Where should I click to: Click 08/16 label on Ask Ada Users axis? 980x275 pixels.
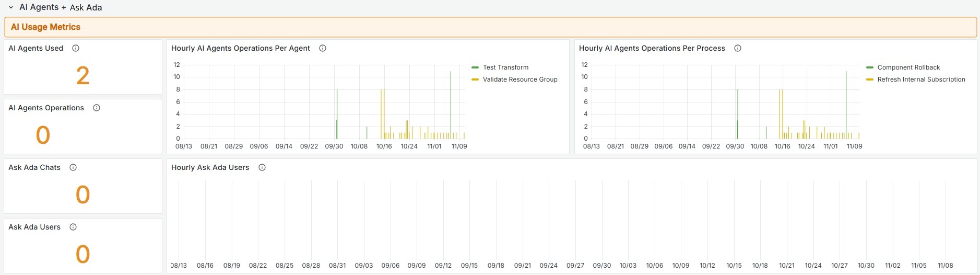point(205,266)
